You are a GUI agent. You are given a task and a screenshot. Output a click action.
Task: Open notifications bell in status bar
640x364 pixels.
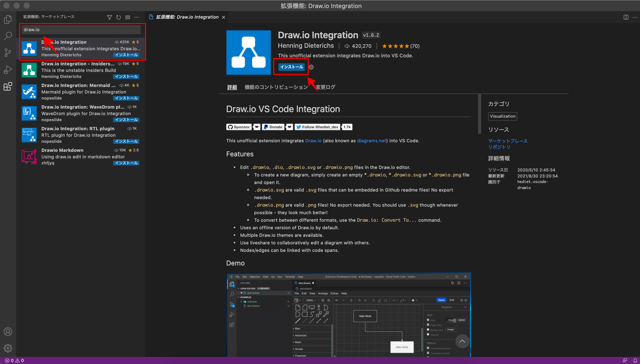click(635, 360)
